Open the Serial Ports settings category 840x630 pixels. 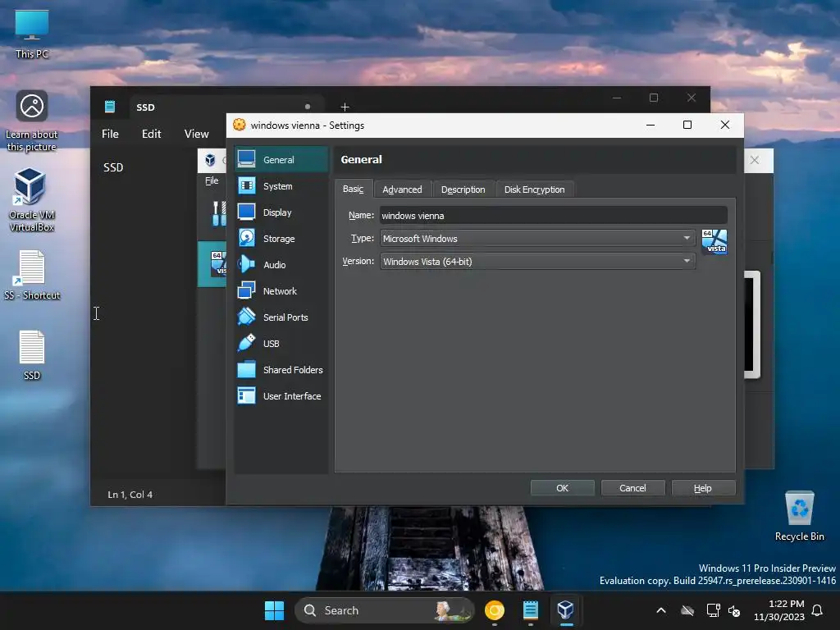[281, 317]
